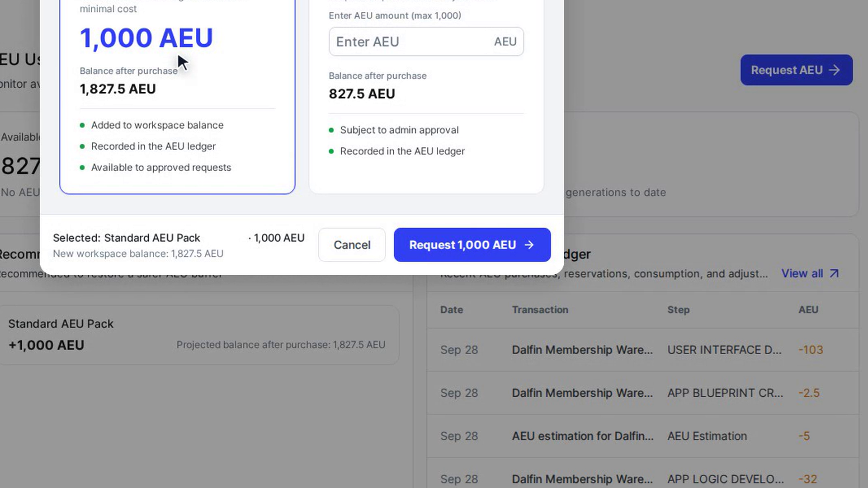Click the recommended Standard AEU Pack card
Viewport: 868px width, 488px height.
199,335
